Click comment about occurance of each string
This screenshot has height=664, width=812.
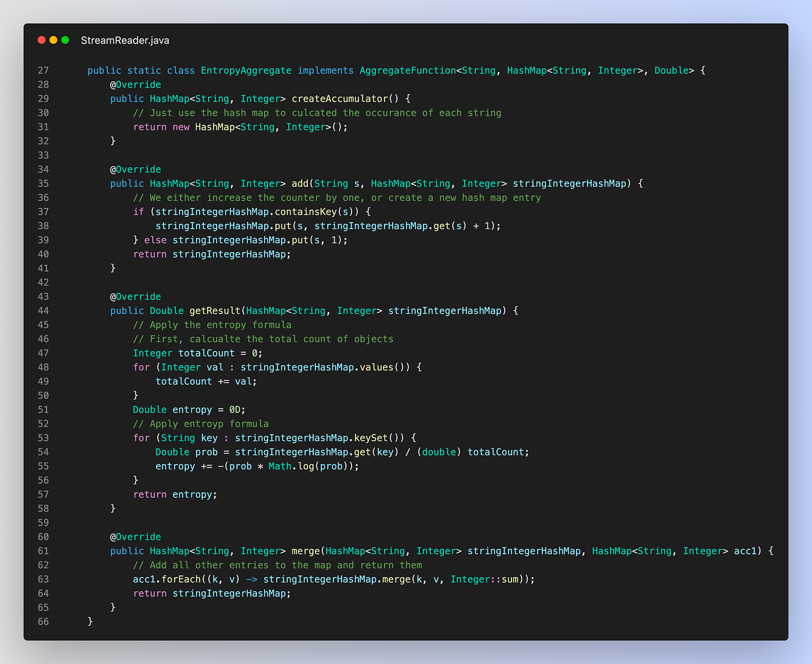click(317, 113)
